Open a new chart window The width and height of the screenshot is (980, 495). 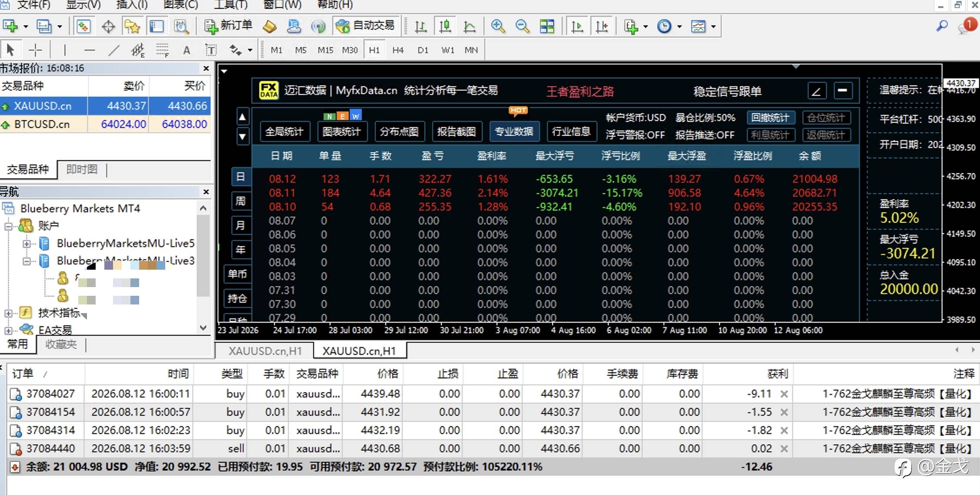click(x=10, y=26)
